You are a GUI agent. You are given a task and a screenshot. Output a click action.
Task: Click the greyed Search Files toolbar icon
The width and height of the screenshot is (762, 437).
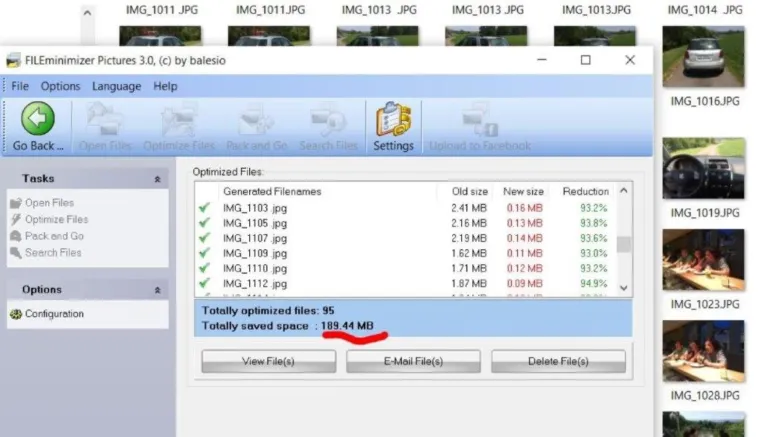328,119
